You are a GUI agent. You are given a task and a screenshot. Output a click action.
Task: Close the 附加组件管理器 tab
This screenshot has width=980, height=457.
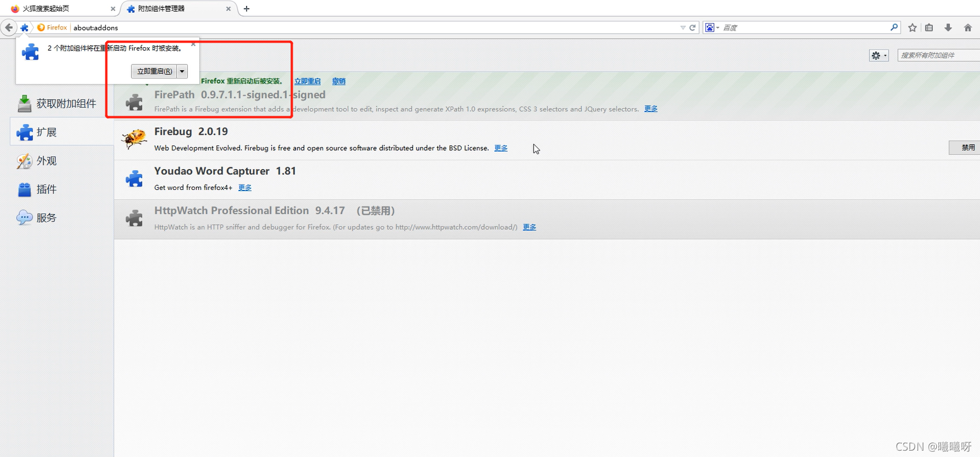coord(228,9)
